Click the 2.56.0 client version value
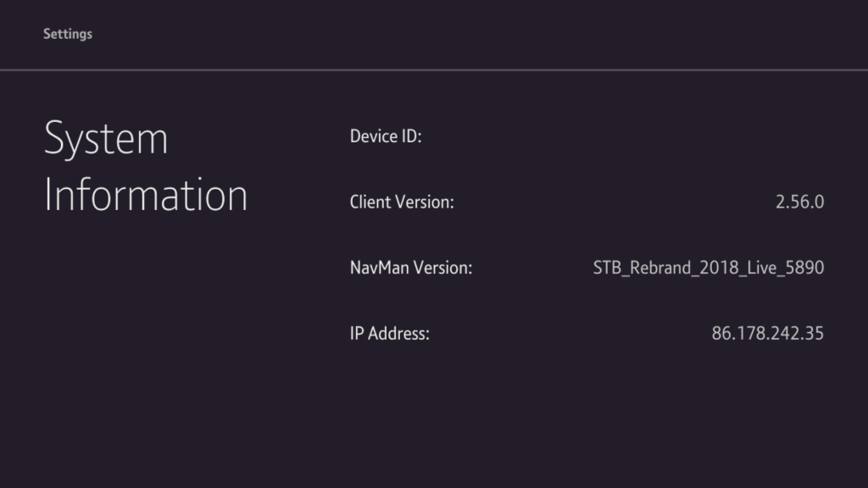Screen dimensions: 868x488 pyautogui.click(x=799, y=202)
